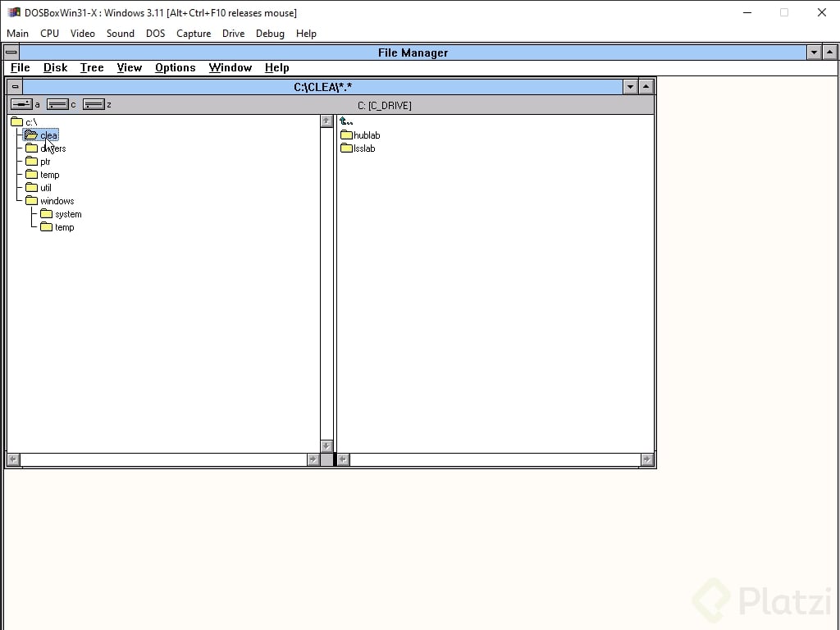The width and height of the screenshot is (840, 630).
Task: Select the system subfolder under windows
Action: [x=61, y=214]
